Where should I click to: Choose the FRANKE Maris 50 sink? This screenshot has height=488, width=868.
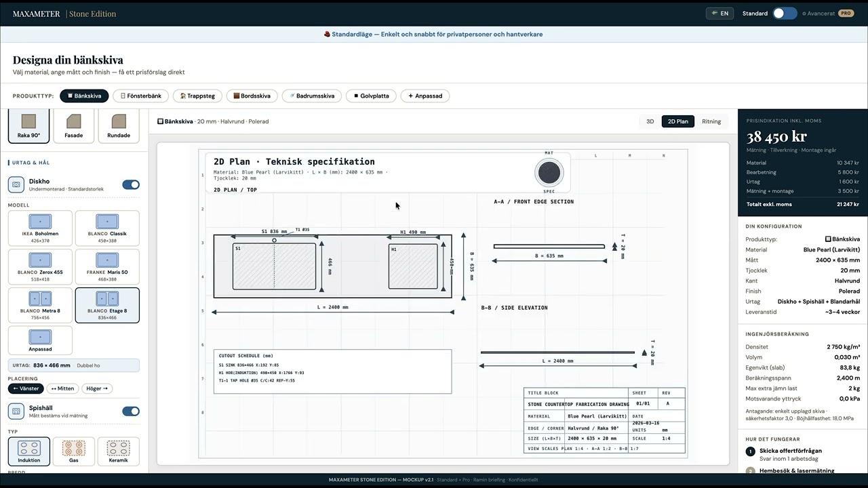coord(107,266)
